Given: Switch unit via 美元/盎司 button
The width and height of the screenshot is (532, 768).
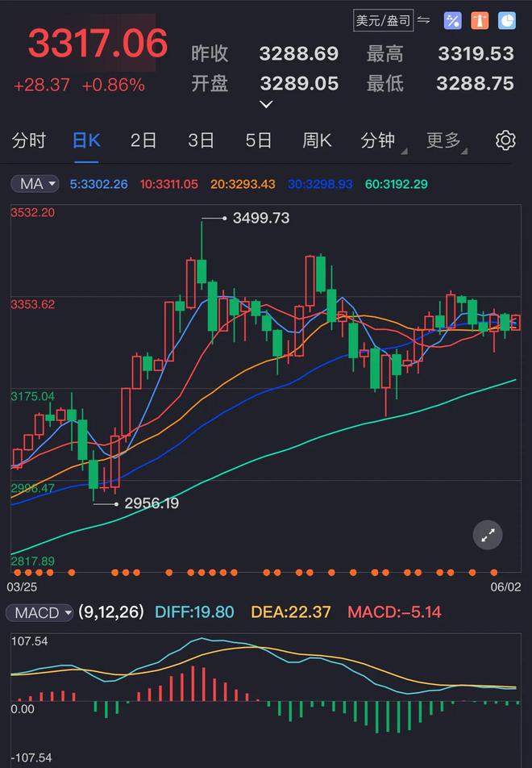Looking at the screenshot, I should click(383, 21).
